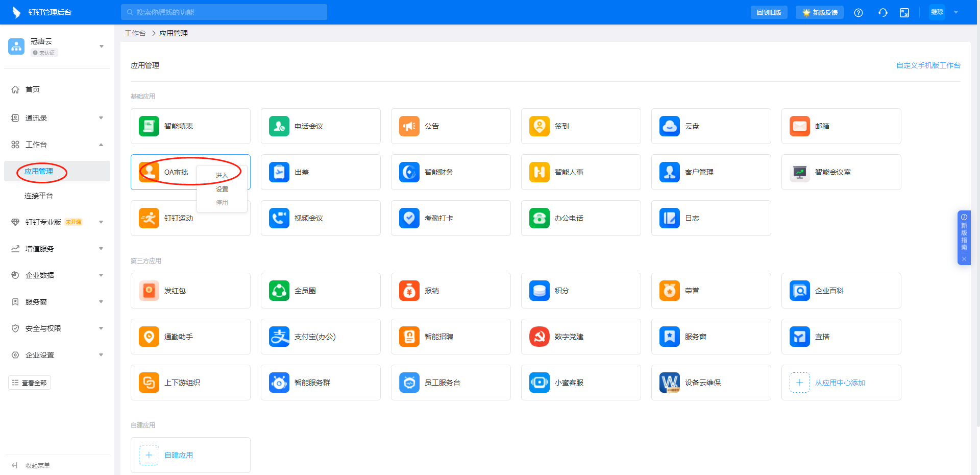Open the 云盘 cloud icon

click(x=670, y=126)
